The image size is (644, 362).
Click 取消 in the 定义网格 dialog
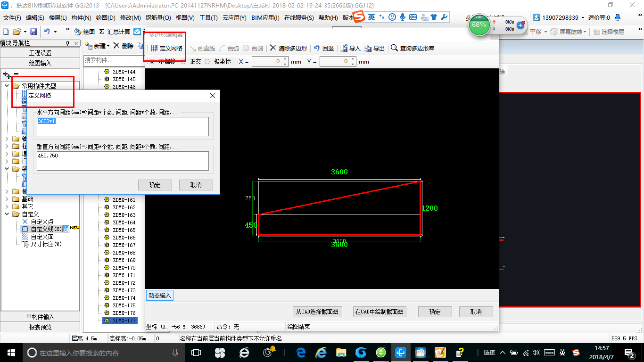click(196, 185)
